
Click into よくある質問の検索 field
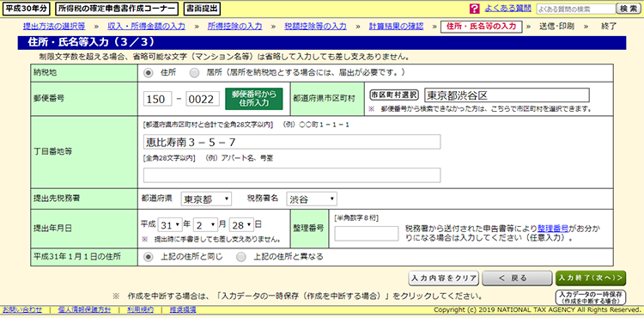pos(576,9)
